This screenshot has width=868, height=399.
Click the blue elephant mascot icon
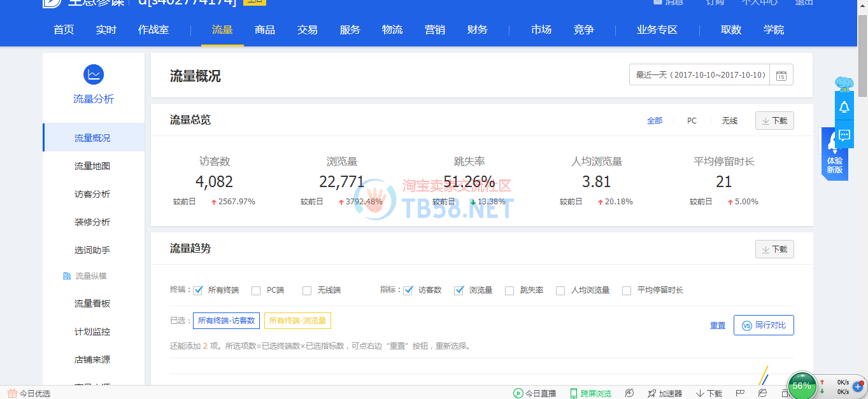pos(844,83)
